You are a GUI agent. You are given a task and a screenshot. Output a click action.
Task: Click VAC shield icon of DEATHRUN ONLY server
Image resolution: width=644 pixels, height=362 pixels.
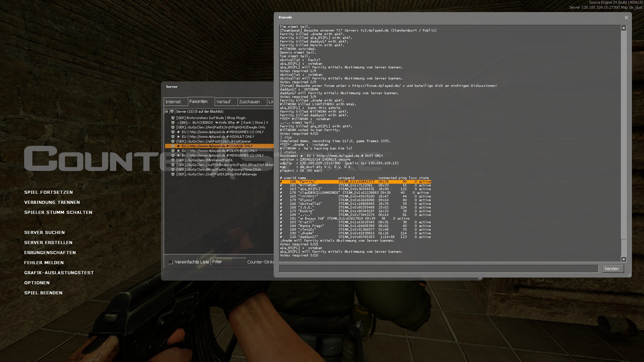(x=173, y=151)
